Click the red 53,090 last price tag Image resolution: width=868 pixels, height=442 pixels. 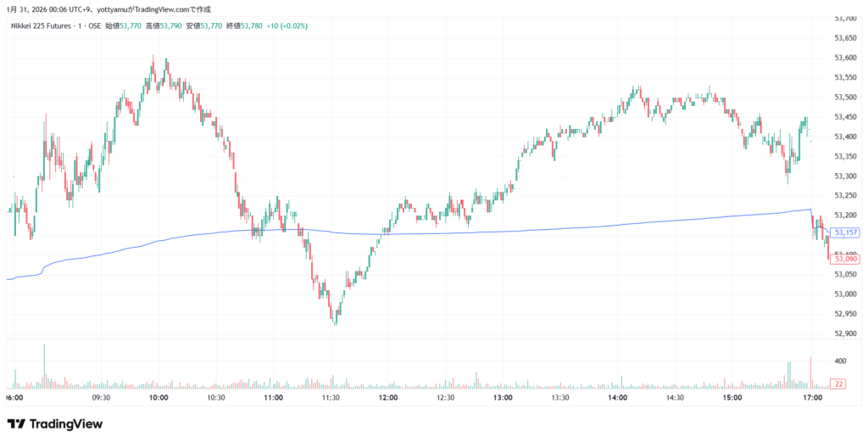coord(847,259)
